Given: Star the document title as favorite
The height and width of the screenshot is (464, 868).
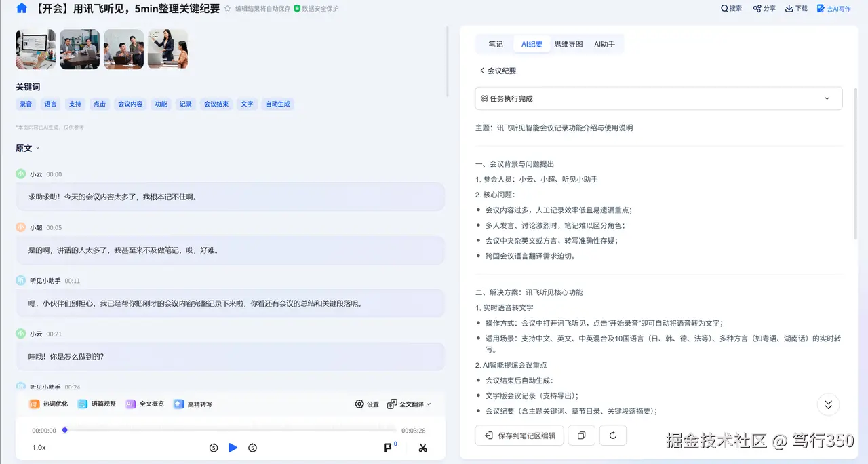Looking at the screenshot, I should [x=227, y=9].
